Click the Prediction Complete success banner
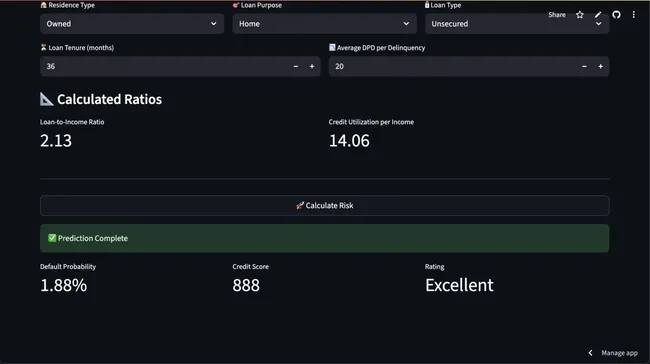 tap(325, 238)
